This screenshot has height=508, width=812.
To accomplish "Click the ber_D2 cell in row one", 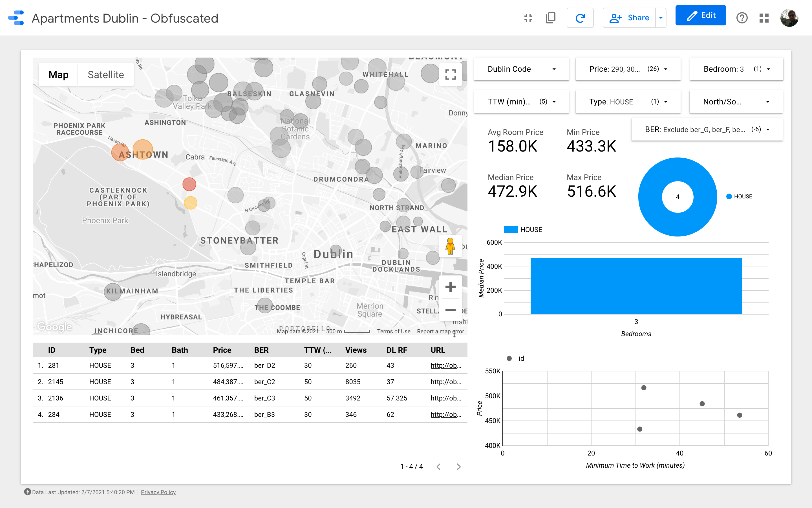I will (x=264, y=365).
